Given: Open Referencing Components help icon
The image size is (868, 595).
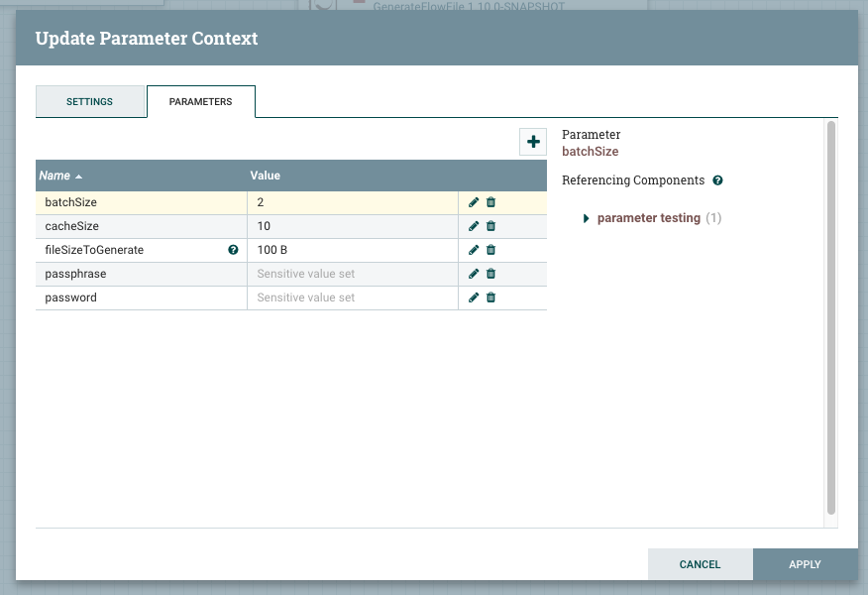Looking at the screenshot, I should pyautogui.click(x=718, y=180).
